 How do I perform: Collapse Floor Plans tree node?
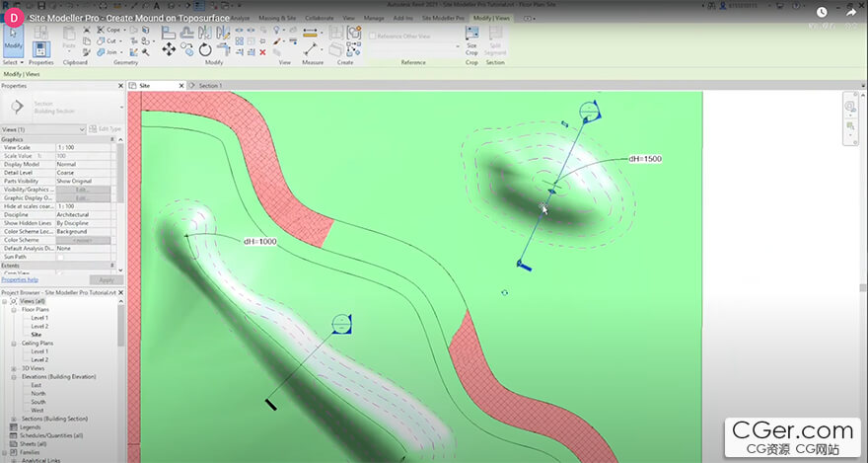(x=14, y=310)
